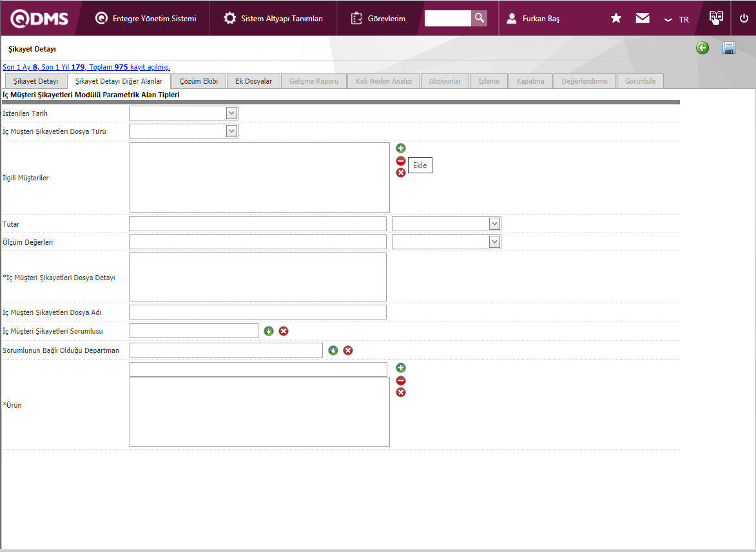Open the messages envelope icon
This screenshot has height=552, width=756.
(642, 18)
